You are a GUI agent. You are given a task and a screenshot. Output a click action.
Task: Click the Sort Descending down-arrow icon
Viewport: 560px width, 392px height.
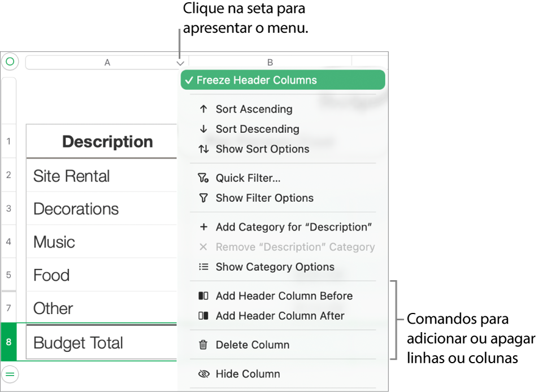point(204,129)
